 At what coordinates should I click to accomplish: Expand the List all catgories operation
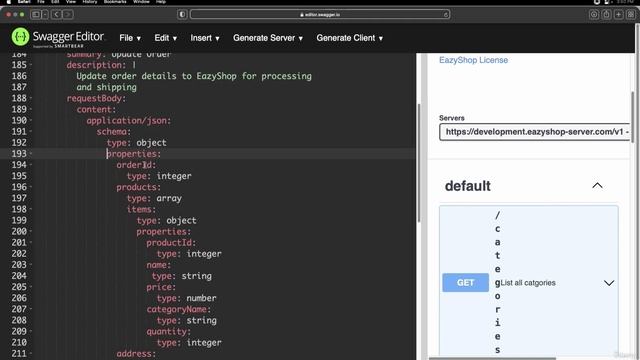(x=609, y=283)
